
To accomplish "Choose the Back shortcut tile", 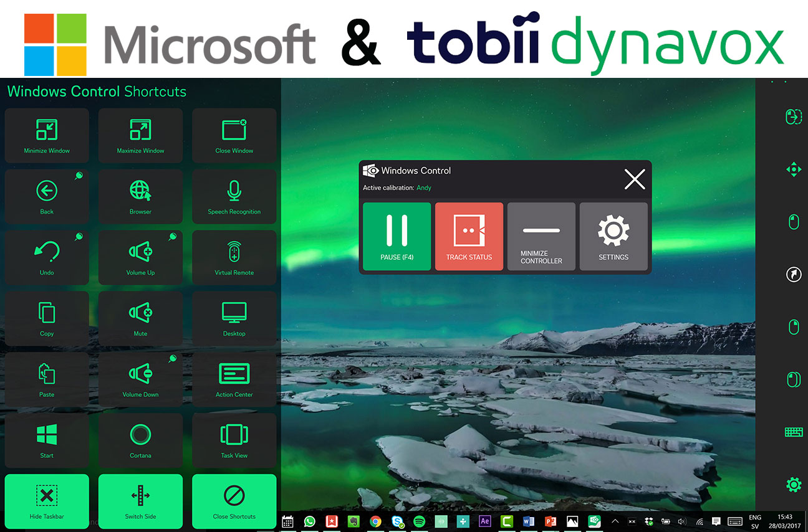I will point(47,197).
